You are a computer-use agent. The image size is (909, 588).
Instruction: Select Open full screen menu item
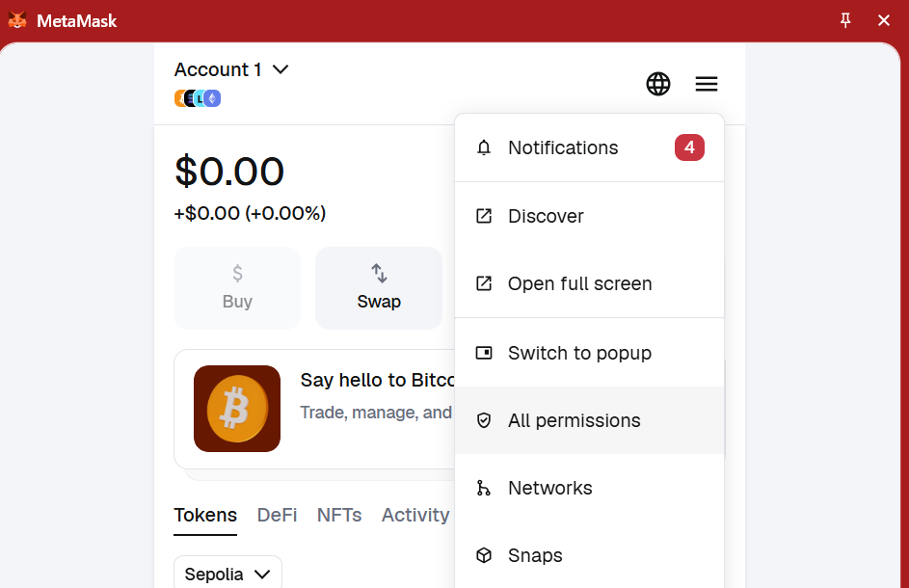(x=589, y=283)
